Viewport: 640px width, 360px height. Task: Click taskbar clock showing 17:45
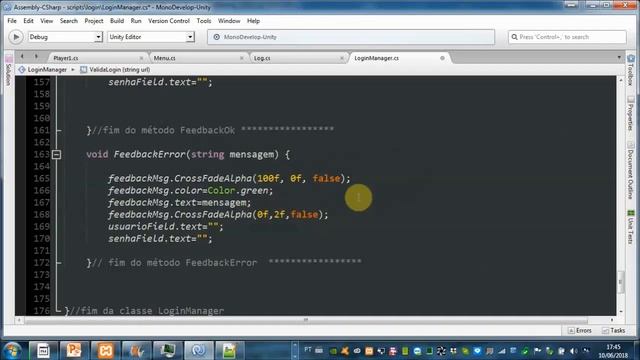click(613, 351)
